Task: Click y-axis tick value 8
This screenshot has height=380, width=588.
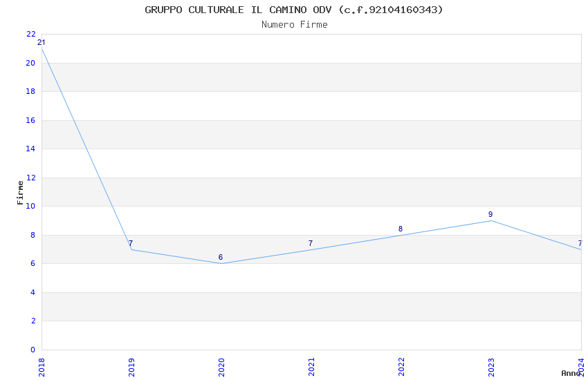Action: point(33,235)
